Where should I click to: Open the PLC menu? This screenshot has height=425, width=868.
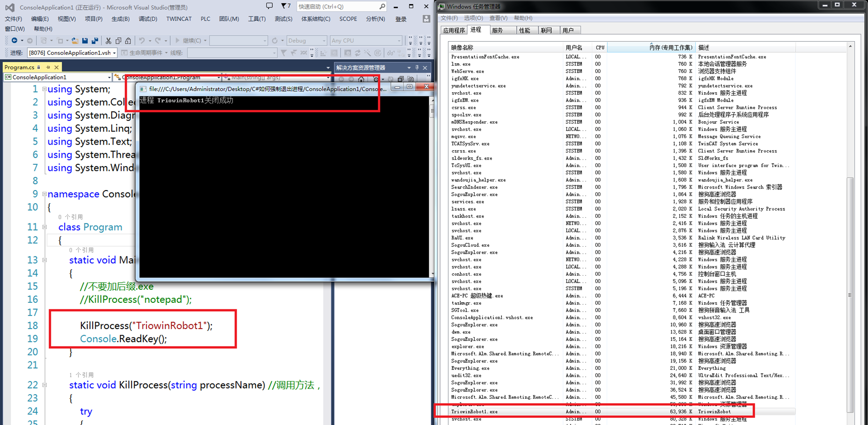(x=205, y=19)
